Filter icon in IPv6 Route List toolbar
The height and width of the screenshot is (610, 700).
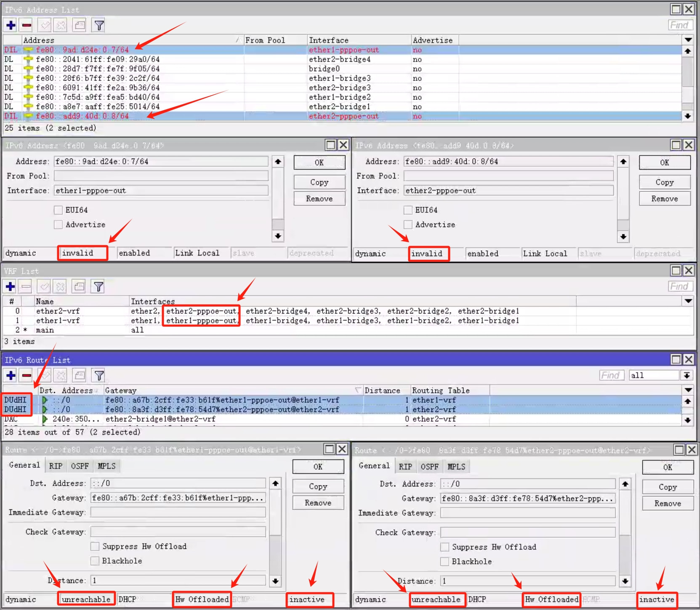coord(99,375)
